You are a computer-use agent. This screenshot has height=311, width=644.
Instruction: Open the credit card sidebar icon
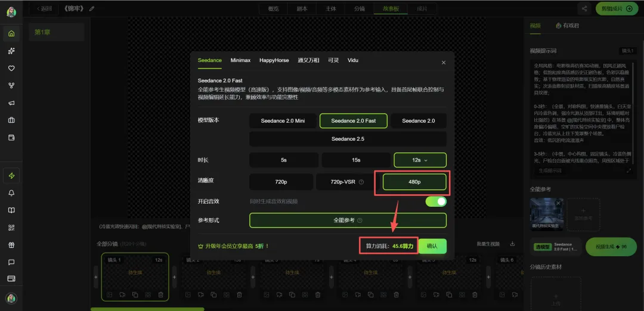pos(11,279)
